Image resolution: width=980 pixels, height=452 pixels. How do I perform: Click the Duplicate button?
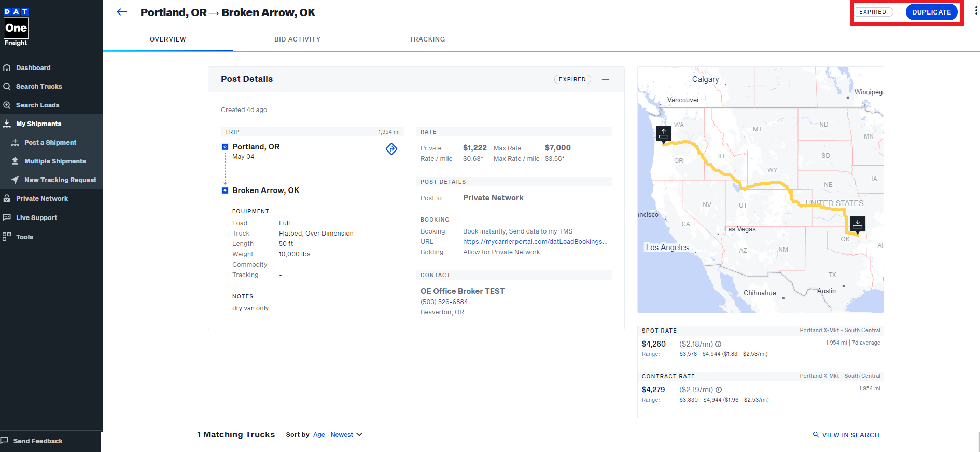931,12
